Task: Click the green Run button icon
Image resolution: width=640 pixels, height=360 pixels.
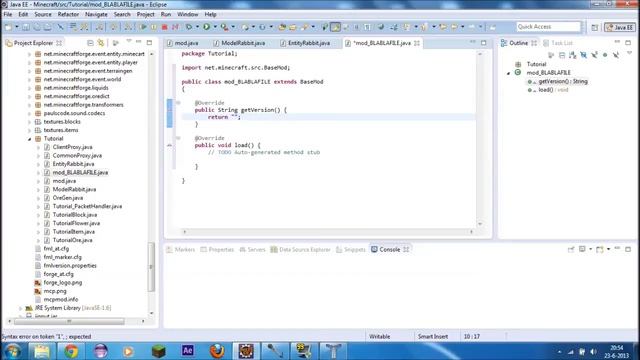Action: coord(207,27)
